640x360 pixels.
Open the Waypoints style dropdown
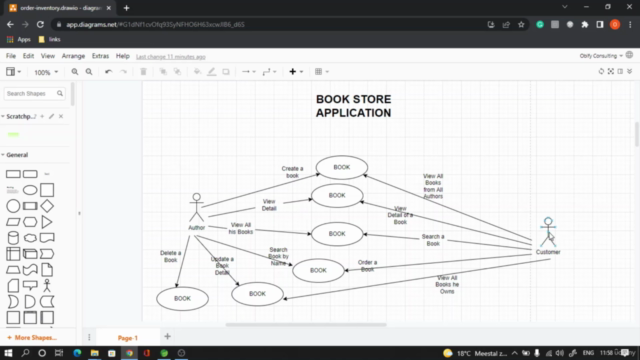pos(269,72)
